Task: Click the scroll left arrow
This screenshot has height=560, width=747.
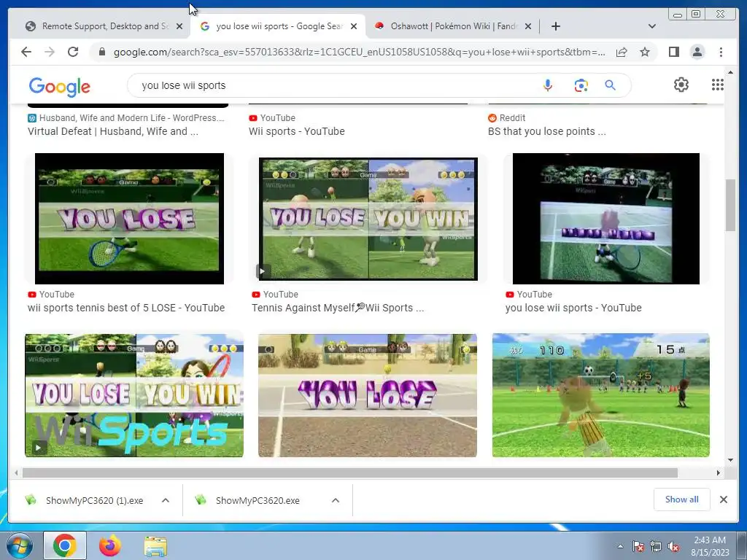Action: [16, 472]
